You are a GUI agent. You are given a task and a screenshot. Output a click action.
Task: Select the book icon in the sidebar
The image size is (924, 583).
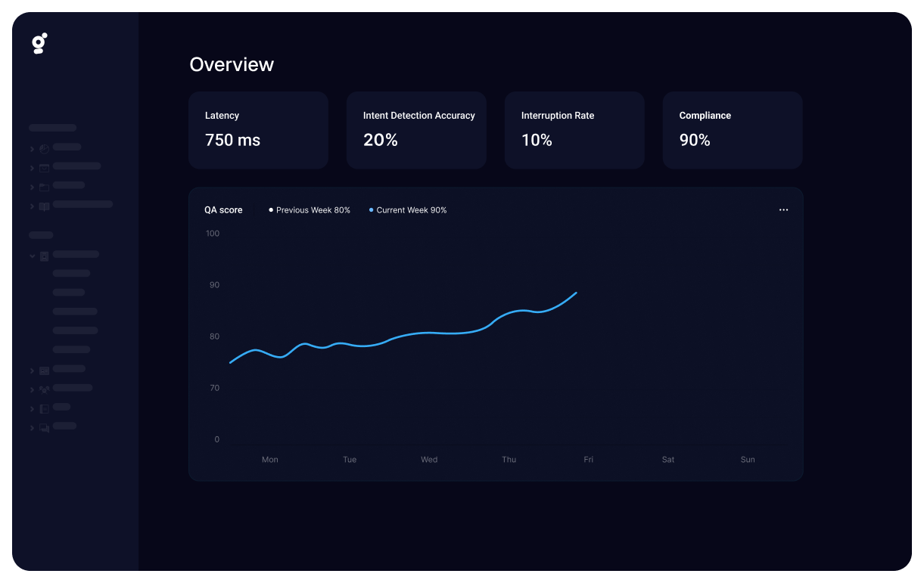tap(43, 204)
